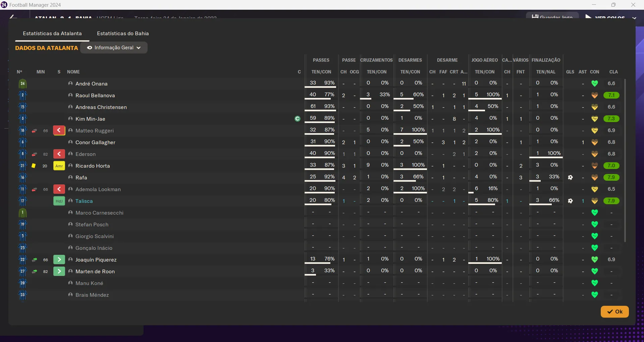Click Matteo Ruggeri's 100% tackle completion
The width and height of the screenshot is (644, 342).
[418, 130]
